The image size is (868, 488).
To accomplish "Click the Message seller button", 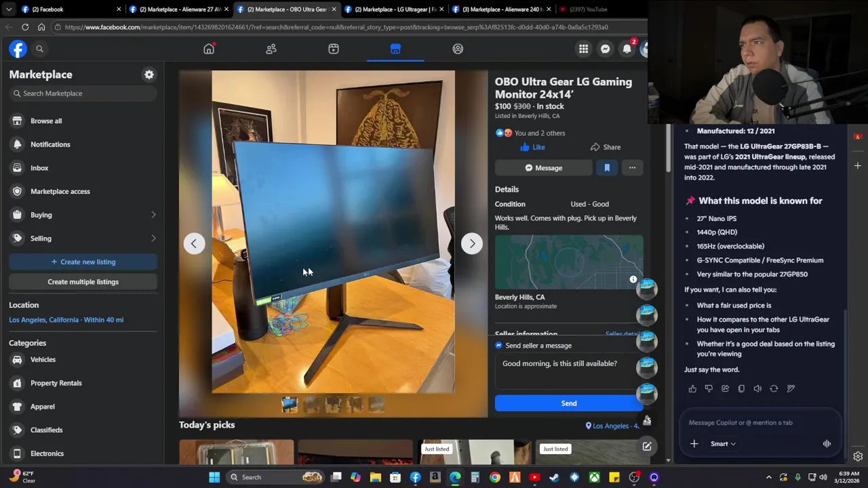I will click(x=543, y=168).
